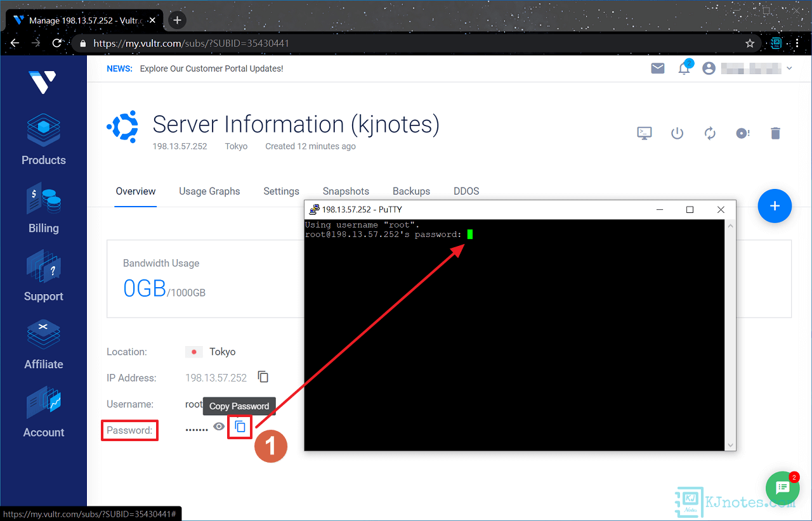Expand the account dropdown arrow
This screenshot has width=812, height=521.
pos(789,68)
